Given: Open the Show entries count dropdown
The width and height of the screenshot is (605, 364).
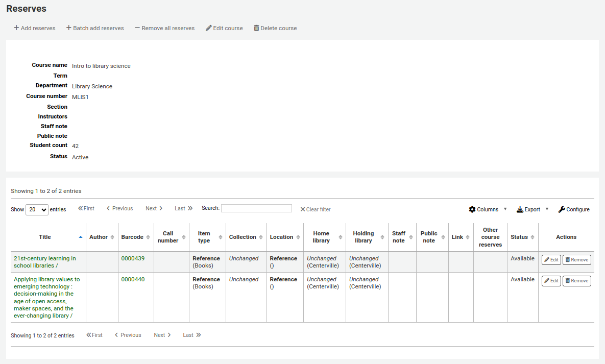Looking at the screenshot, I should (37, 209).
